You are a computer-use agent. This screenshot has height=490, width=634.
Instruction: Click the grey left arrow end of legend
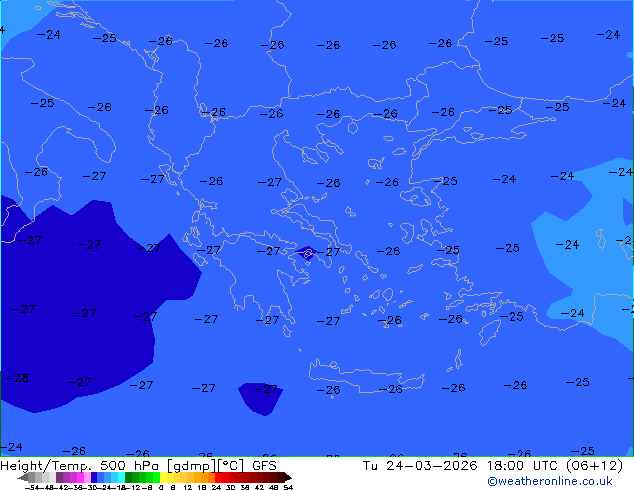pyautogui.click(x=23, y=477)
